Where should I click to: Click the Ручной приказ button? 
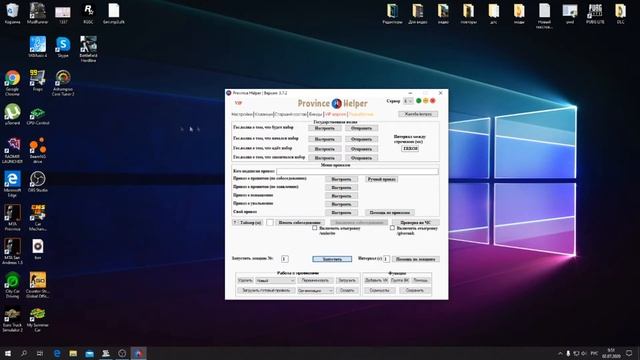click(381, 179)
